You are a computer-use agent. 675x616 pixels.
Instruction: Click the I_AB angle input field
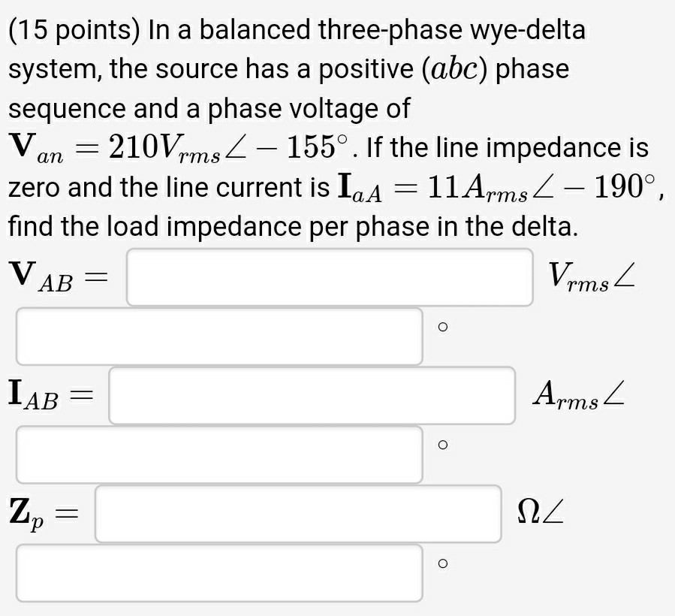(219, 454)
